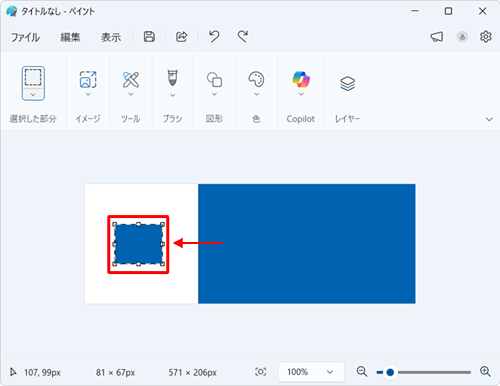500x386 pixels.
Task: Click the Save floppy disk icon
Action: 149,37
